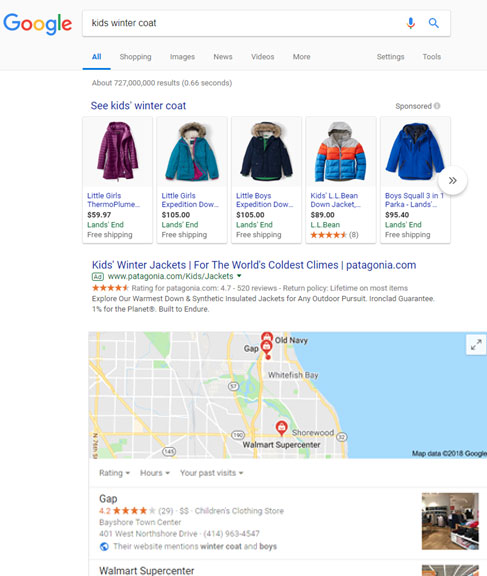Show more products with double-arrow button
Screen dimensions: 487x576
pos(452,180)
